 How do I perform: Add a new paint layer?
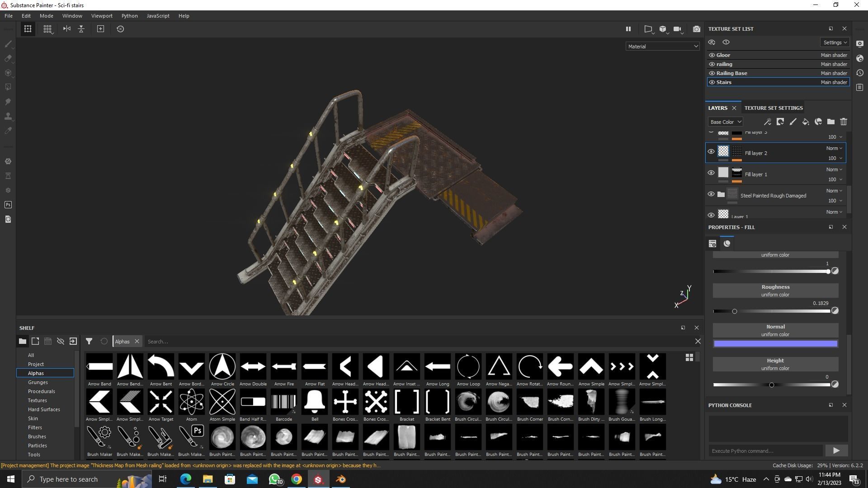click(793, 122)
